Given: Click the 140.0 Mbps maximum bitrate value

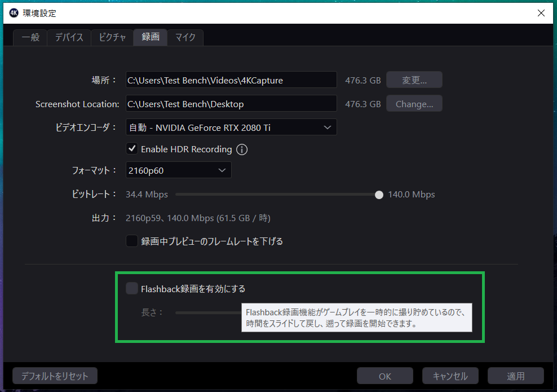Looking at the screenshot, I should coord(412,195).
